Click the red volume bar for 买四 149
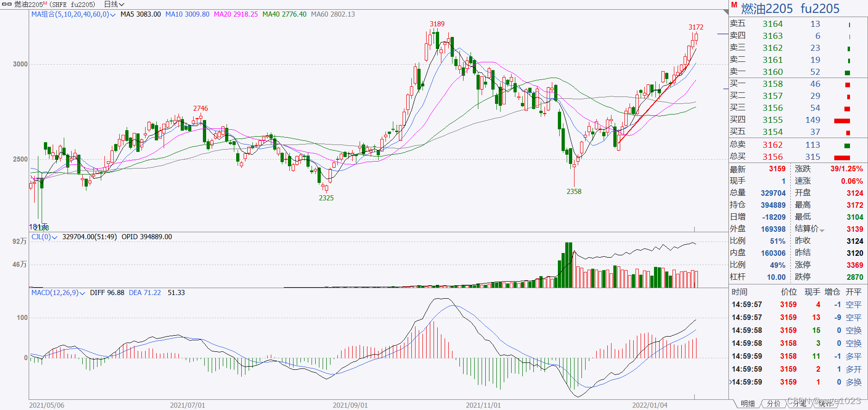The height and width of the screenshot is (410, 868). (x=842, y=121)
